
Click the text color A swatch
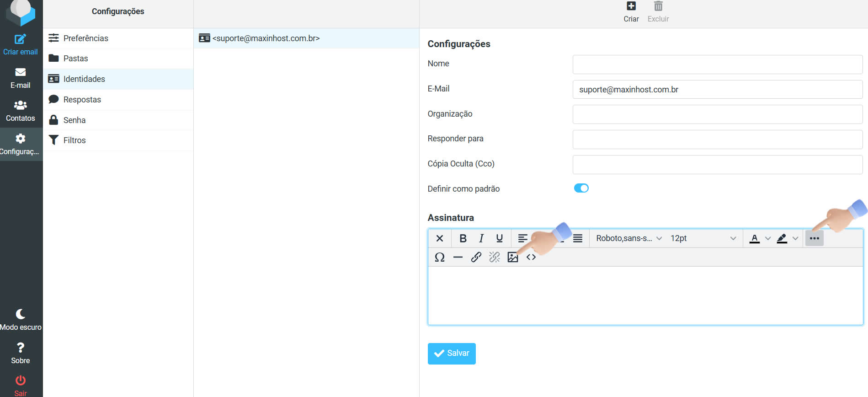tap(754, 238)
